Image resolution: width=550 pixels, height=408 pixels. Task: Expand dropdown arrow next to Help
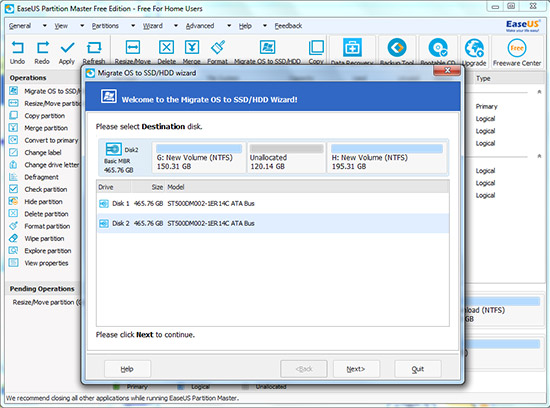tap(265, 26)
